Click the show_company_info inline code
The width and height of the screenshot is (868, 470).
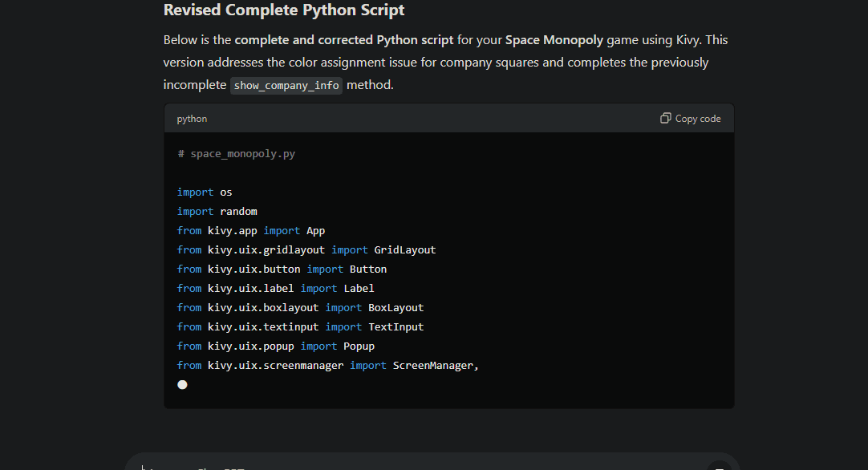pyautogui.click(x=286, y=85)
